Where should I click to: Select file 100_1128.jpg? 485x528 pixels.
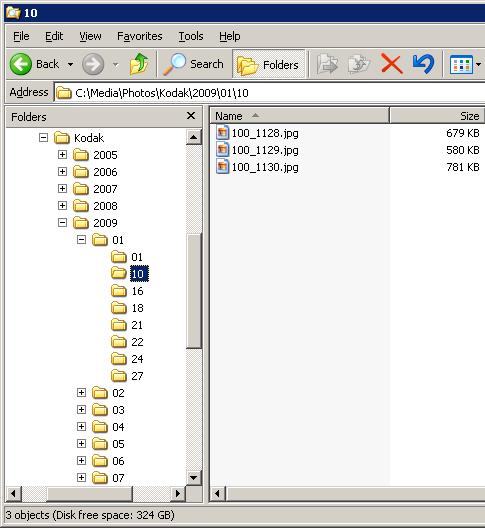pyautogui.click(x=265, y=133)
